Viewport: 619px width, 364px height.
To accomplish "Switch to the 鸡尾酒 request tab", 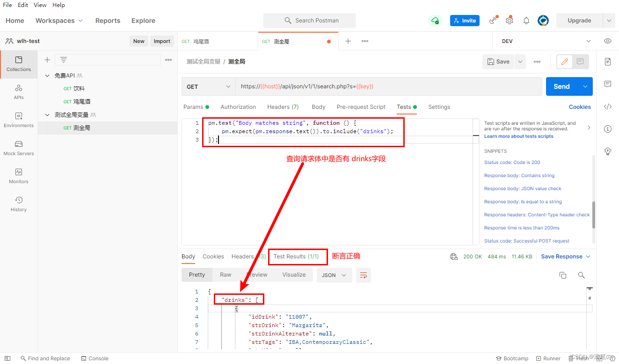I will (x=218, y=41).
